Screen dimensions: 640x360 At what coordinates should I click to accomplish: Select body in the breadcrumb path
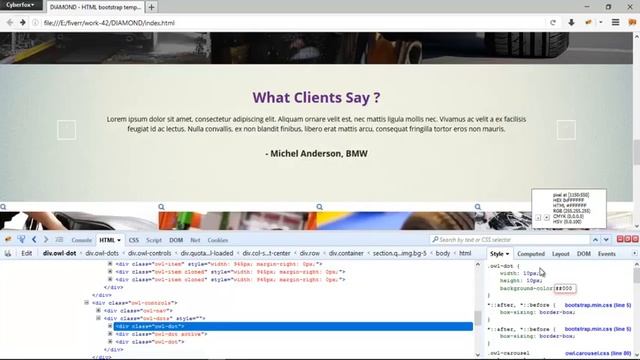443,253
